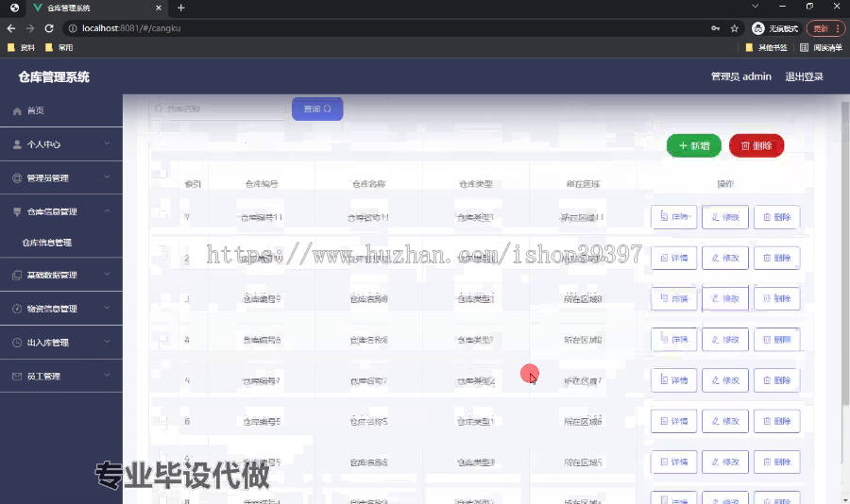Expand the 基础数据管理 menu chevron
Viewport: 850px width, 504px height.
click(x=108, y=275)
